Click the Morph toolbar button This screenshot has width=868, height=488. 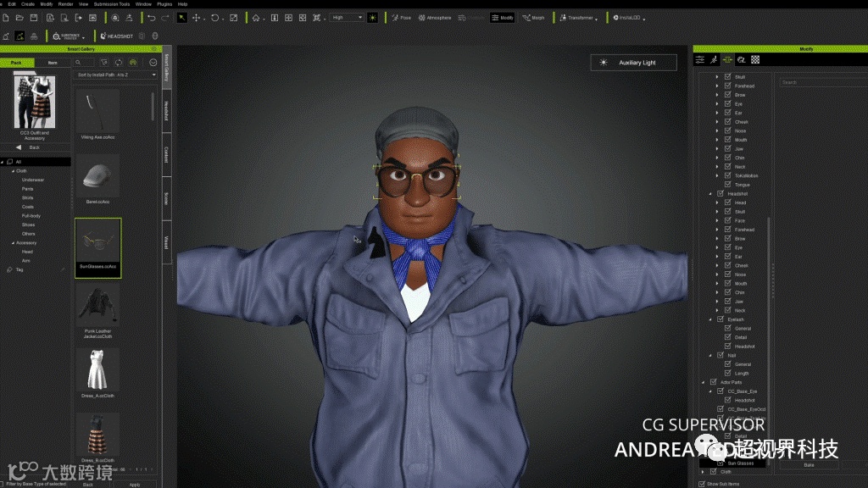click(x=534, y=18)
